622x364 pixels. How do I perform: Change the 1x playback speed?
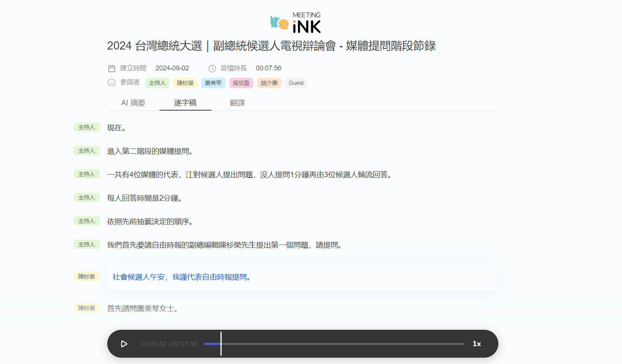coord(476,344)
